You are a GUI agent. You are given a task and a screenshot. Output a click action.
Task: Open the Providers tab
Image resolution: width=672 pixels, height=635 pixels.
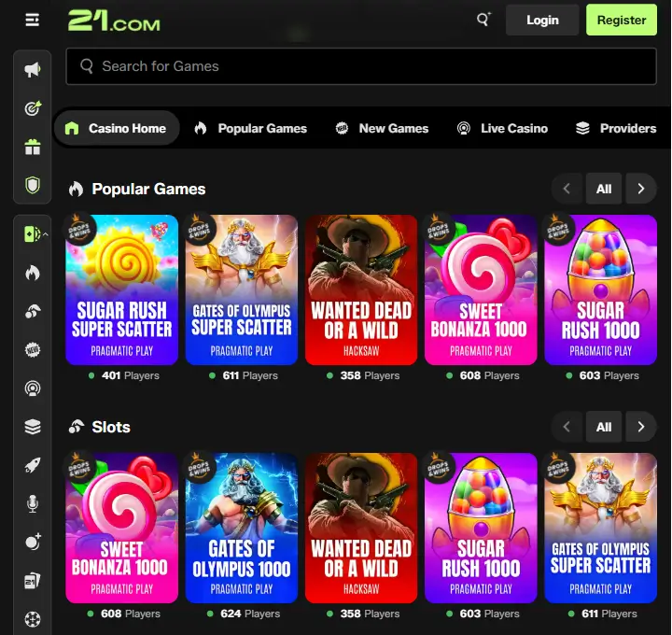click(x=616, y=128)
